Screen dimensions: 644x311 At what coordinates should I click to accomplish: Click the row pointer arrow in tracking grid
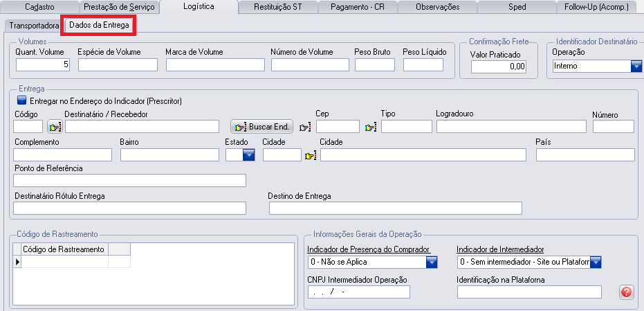(x=17, y=262)
